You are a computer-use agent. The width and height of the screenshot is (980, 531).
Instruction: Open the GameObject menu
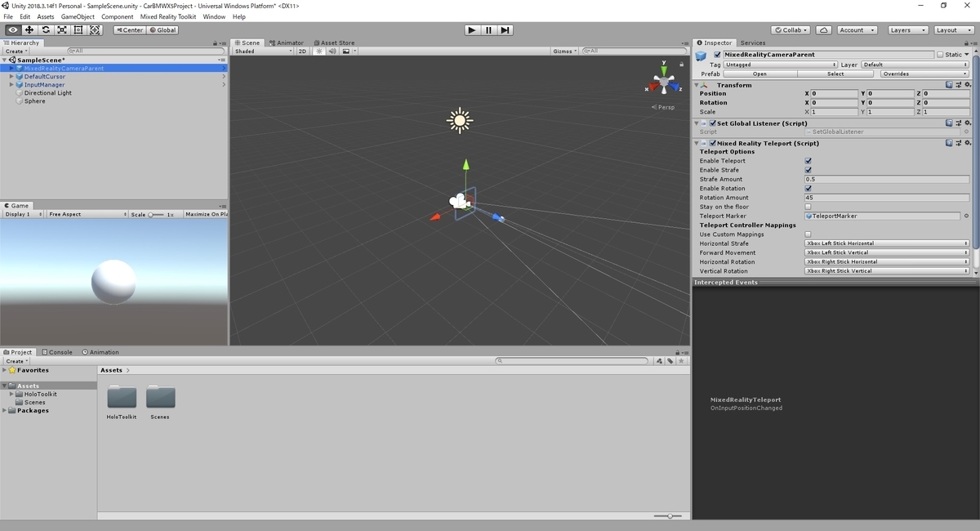click(x=78, y=16)
